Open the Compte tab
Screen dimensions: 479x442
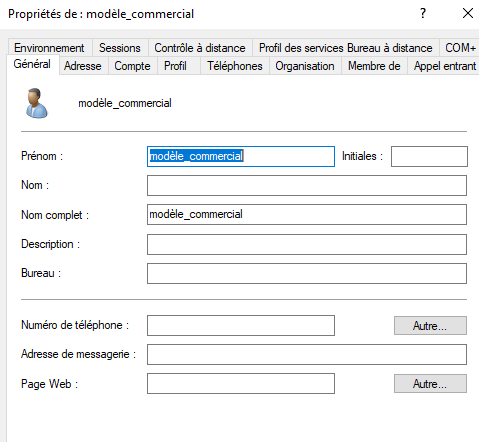[132, 66]
